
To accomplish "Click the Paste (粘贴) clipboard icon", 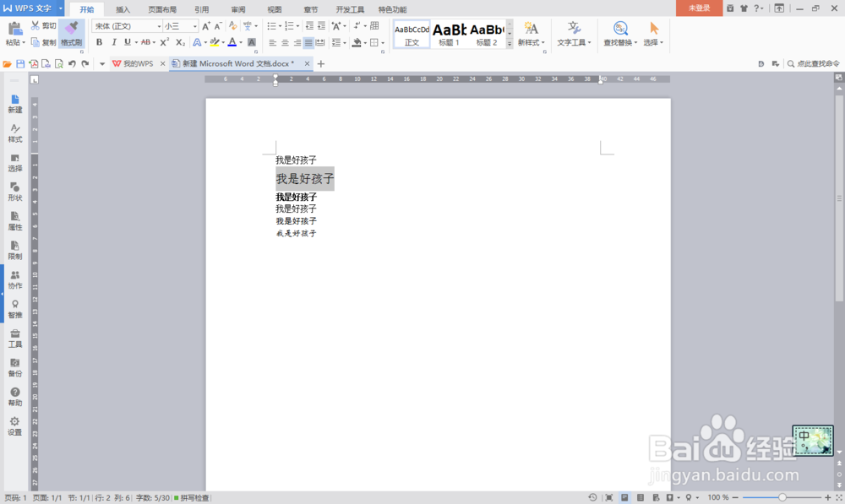I will coord(14,29).
